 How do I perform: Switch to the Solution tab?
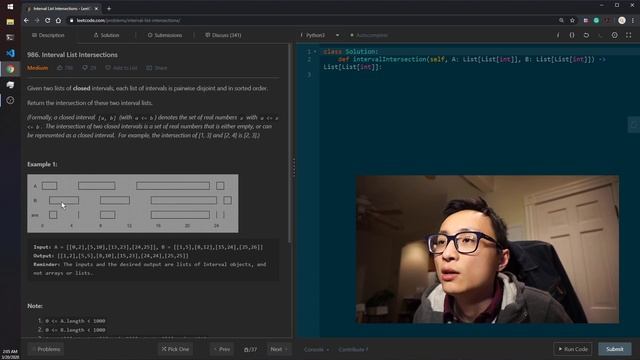tap(107, 35)
